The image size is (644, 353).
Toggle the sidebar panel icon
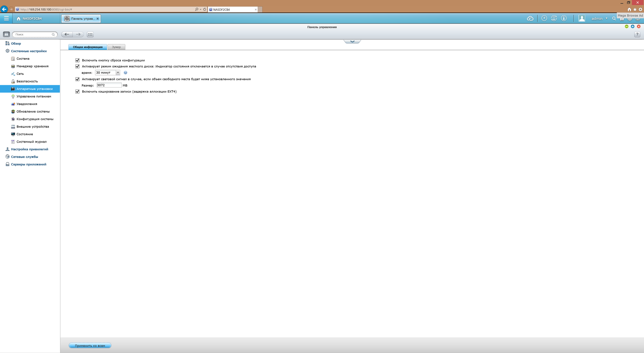(x=6, y=34)
